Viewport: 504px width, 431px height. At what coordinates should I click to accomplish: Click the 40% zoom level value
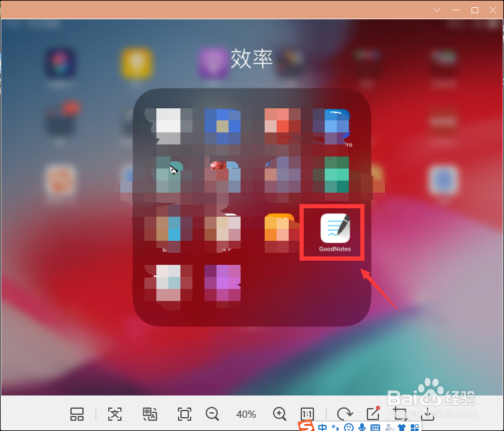point(246,414)
